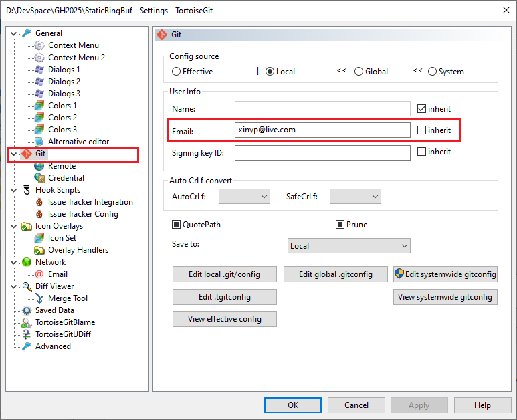The image size is (517, 420).
Task: Click the TortoiseGitUDiff icon
Action: tap(27, 334)
